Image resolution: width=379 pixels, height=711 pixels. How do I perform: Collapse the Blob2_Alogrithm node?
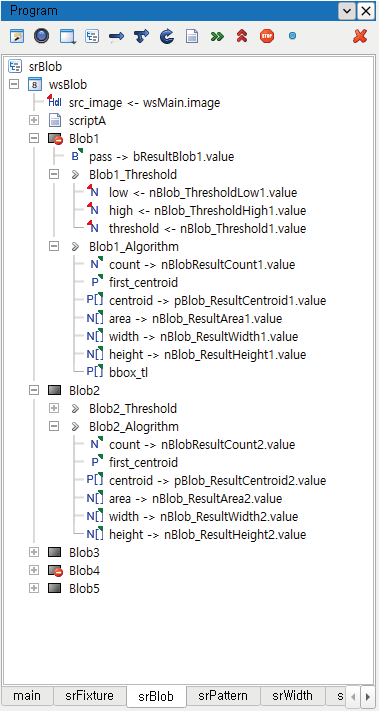click(x=54, y=426)
